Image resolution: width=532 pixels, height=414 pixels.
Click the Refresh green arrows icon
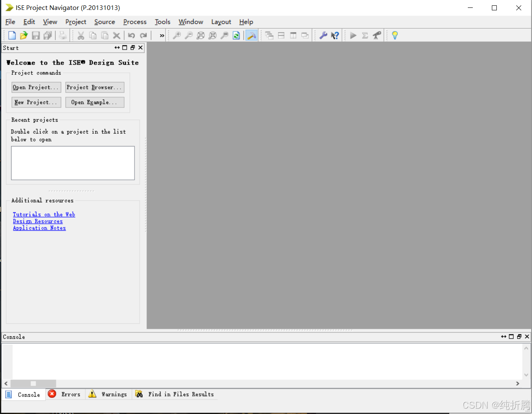[x=236, y=36]
